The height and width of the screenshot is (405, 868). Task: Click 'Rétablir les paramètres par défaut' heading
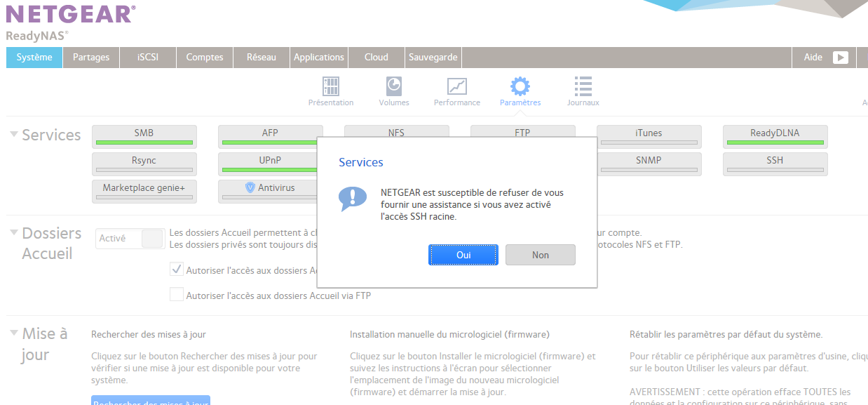pyautogui.click(x=726, y=335)
